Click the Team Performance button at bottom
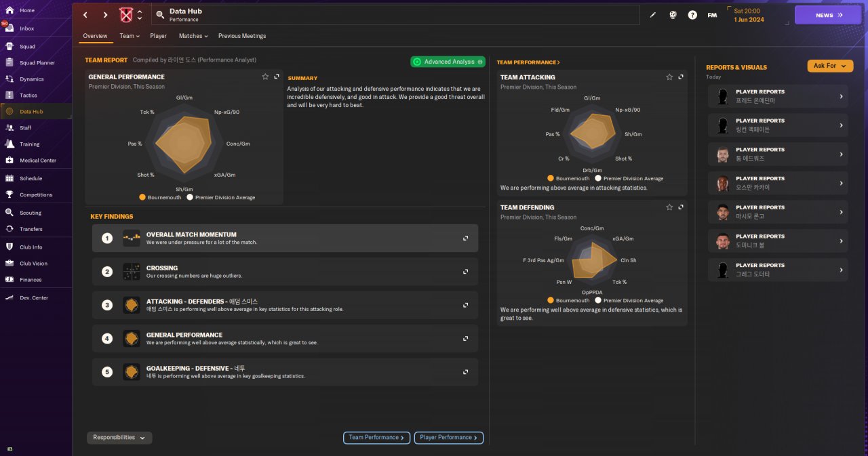 pyautogui.click(x=376, y=438)
